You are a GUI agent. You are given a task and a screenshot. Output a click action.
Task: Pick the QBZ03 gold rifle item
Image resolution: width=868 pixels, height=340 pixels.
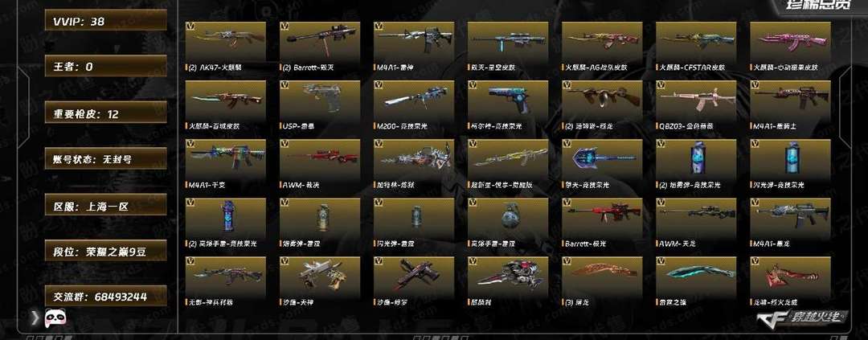pyautogui.click(x=696, y=100)
